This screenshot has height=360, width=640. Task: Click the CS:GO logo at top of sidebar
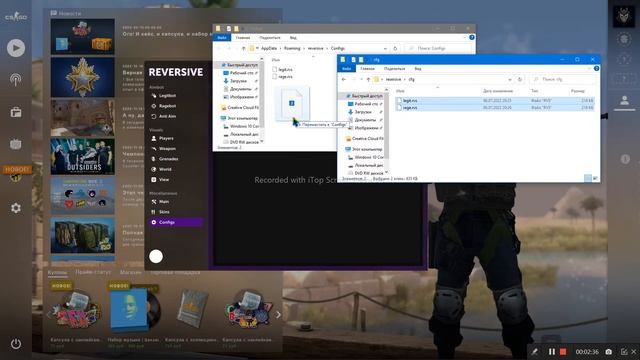[x=16, y=17]
